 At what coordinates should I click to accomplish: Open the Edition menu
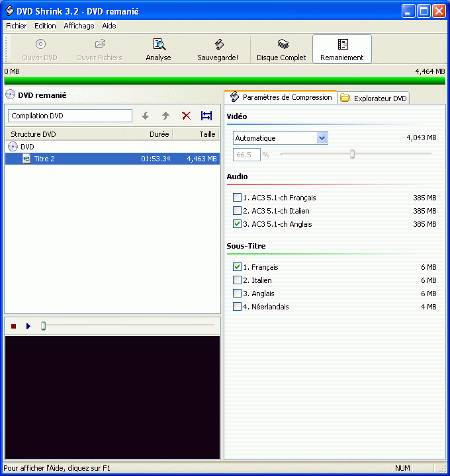45,26
